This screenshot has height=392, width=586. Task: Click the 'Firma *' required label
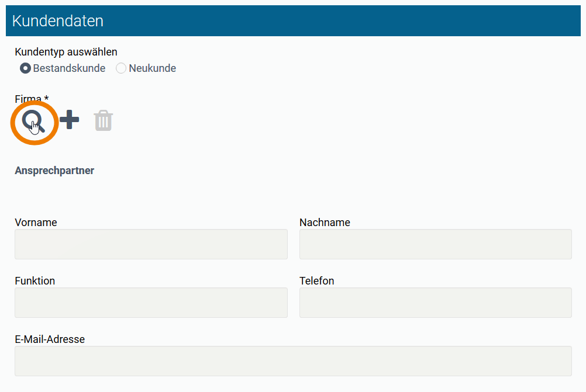pos(32,99)
